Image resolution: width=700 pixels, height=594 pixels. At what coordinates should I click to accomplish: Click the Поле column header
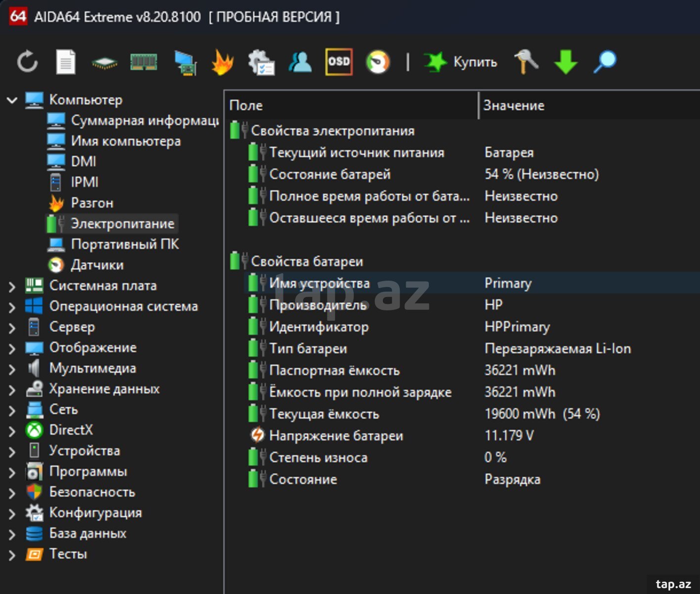(352, 105)
